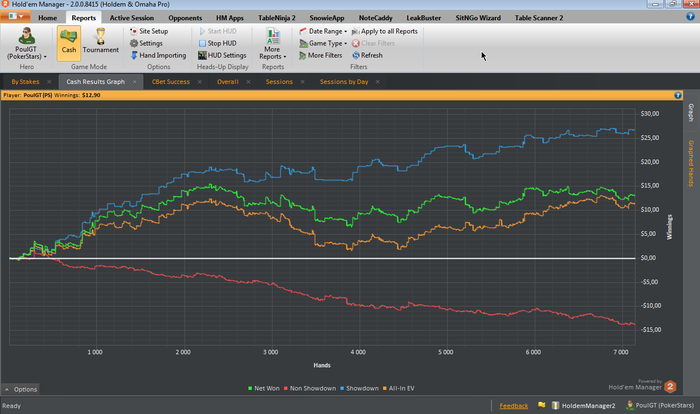Switch to Overall report tab
The height and width of the screenshot is (414, 700).
pos(228,82)
